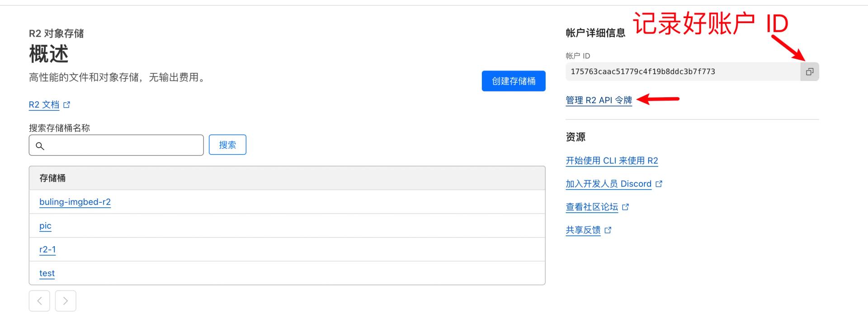Select the account ID value field
The height and width of the screenshot is (314, 868).
683,71
